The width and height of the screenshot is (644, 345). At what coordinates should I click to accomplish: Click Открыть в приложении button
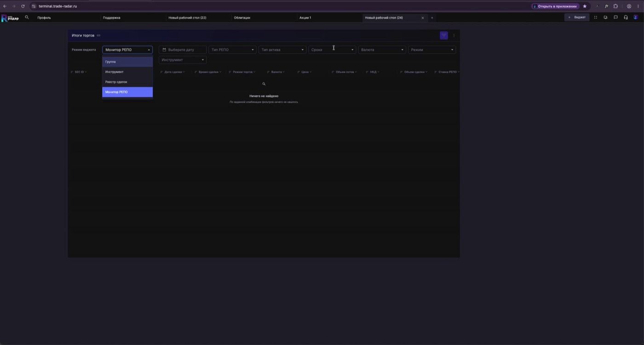point(555,6)
